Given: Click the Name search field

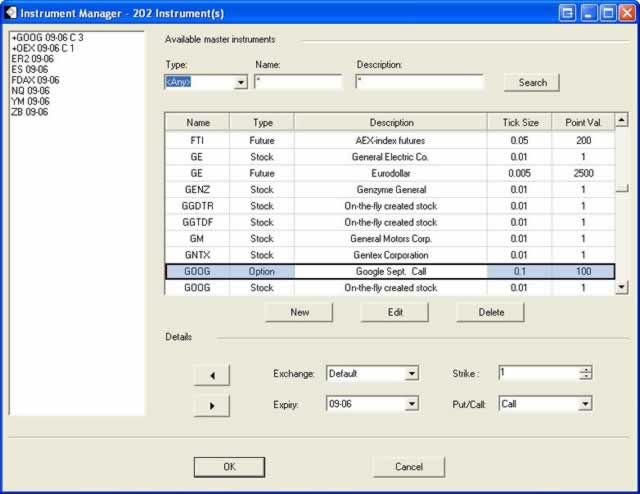Looking at the screenshot, I should (x=298, y=82).
